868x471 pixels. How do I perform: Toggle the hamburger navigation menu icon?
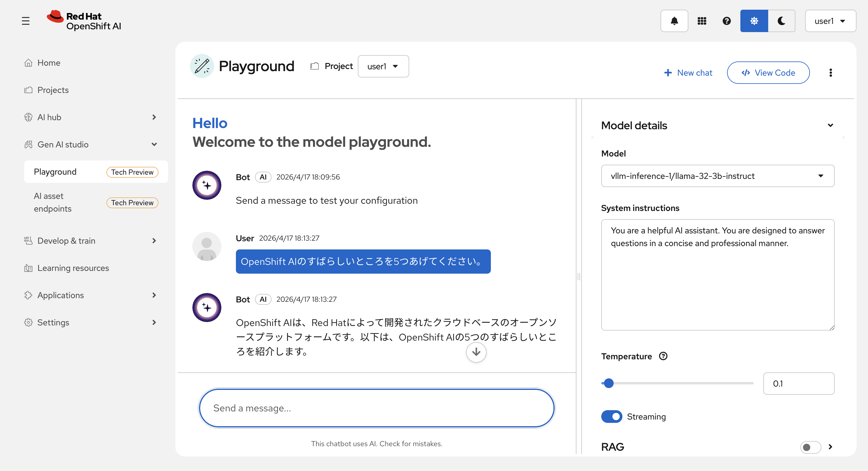[x=26, y=21]
